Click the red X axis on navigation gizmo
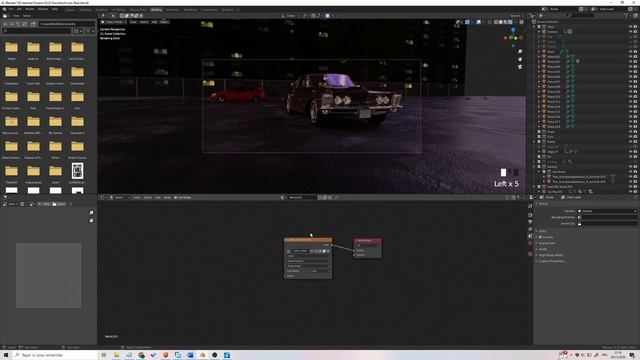This screenshot has height=360, width=640. coord(505,38)
